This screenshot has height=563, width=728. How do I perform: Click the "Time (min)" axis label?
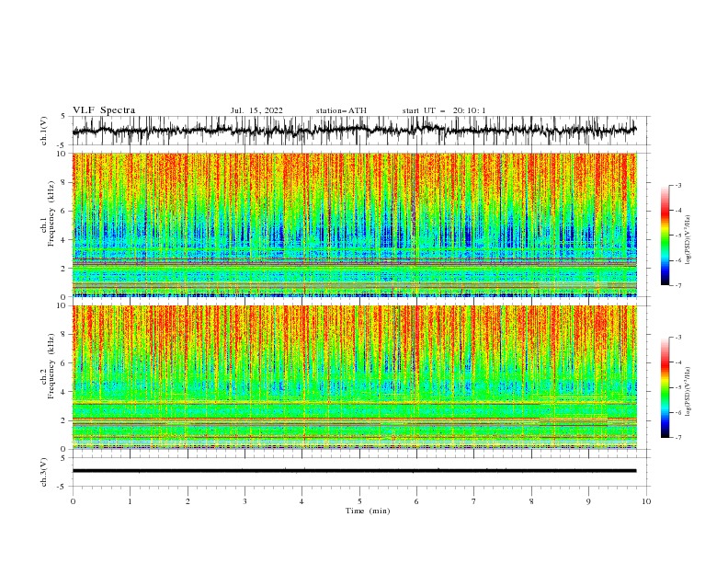tap(368, 511)
